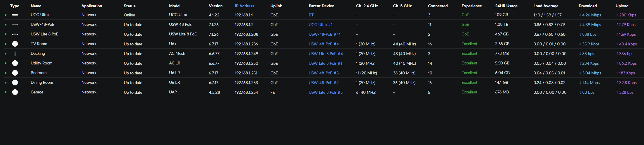The width and height of the screenshot is (644, 145).
Task: Click the Utility Room access point icon
Action: tap(15, 63)
